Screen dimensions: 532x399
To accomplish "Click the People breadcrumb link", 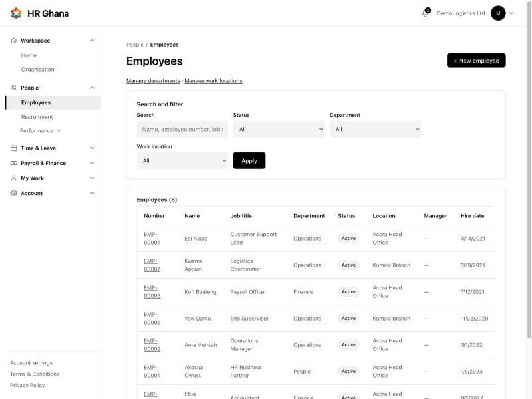I will [x=135, y=45].
